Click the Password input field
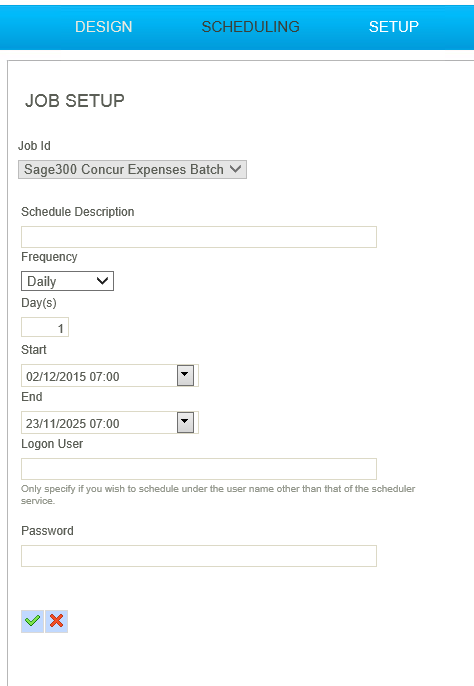The height and width of the screenshot is (686, 474). coord(199,556)
